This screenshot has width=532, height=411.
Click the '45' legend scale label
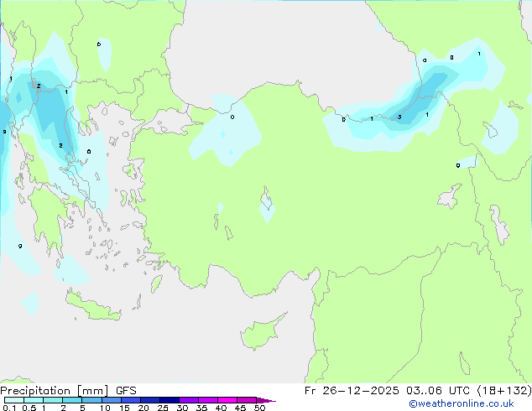[240, 408]
